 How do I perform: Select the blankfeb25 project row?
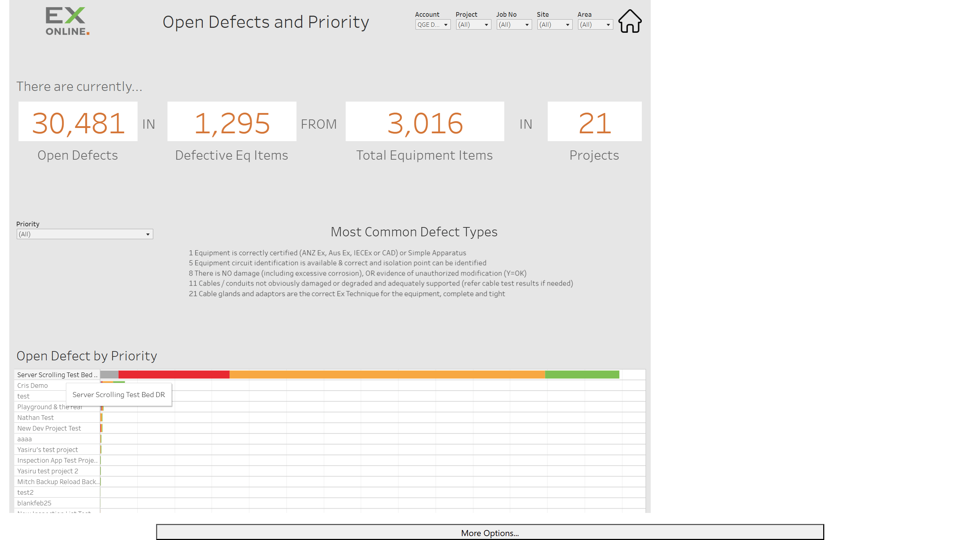point(34,503)
